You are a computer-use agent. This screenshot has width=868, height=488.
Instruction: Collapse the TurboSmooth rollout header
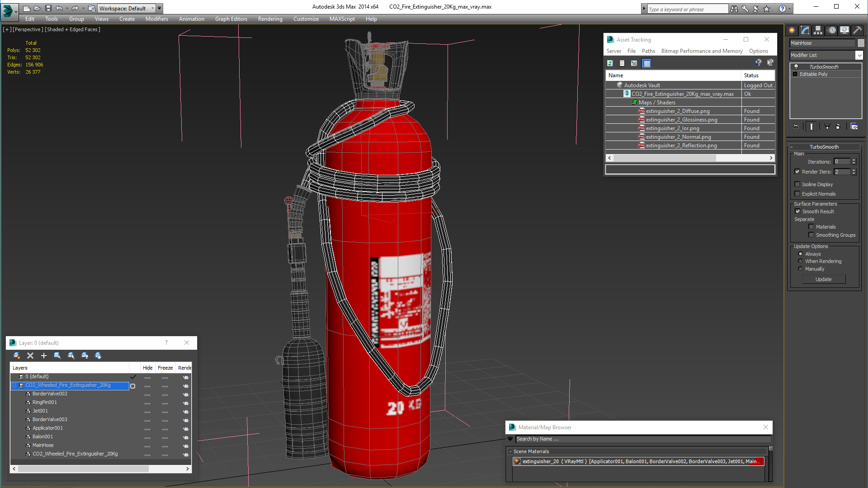coord(824,147)
